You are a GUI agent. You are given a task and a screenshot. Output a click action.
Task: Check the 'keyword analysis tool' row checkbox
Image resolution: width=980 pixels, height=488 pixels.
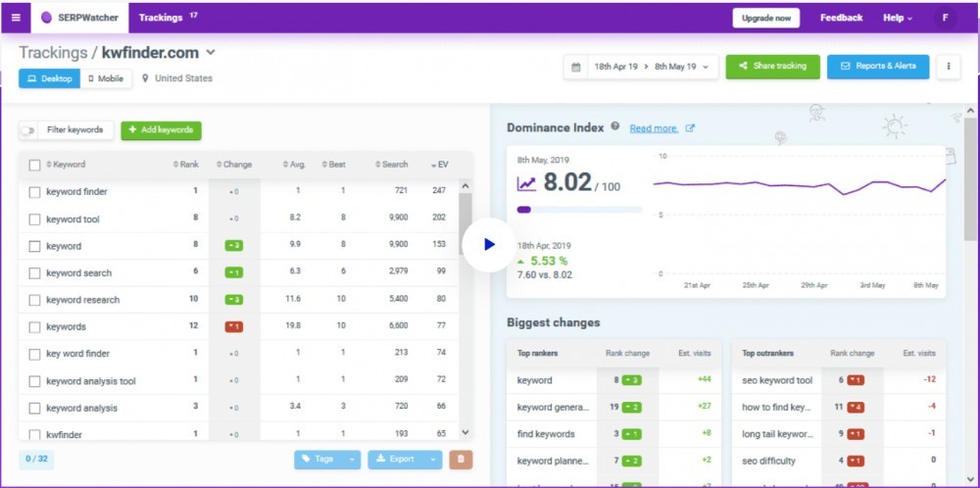click(x=35, y=381)
